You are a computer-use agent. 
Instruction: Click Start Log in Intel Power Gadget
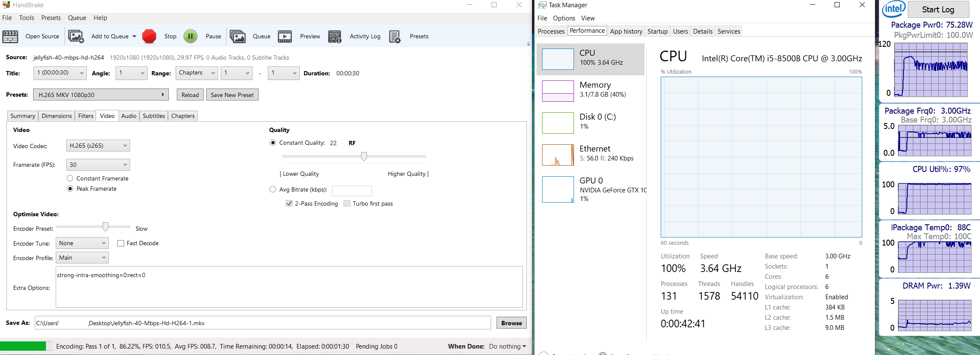pyautogui.click(x=938, y=9)
